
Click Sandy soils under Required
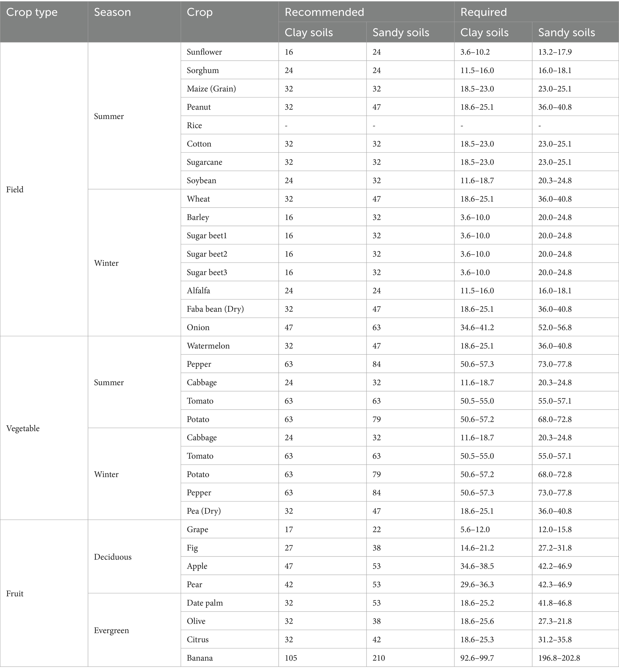[566, 33]
